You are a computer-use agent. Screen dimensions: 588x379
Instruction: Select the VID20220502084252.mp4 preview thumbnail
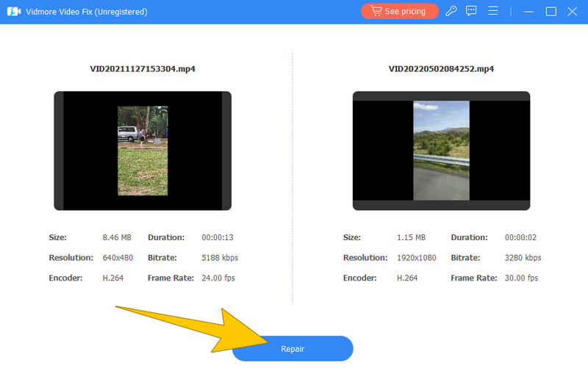click(x=442, y=151)
